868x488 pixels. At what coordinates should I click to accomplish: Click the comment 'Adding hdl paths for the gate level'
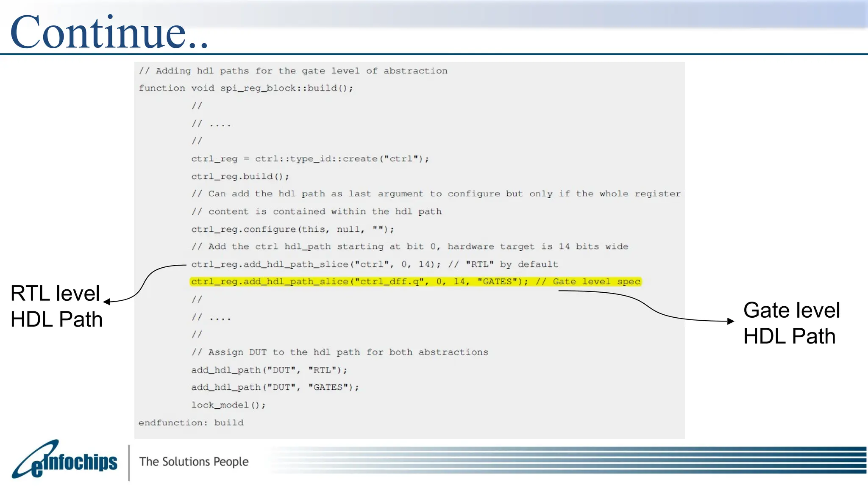293,71
